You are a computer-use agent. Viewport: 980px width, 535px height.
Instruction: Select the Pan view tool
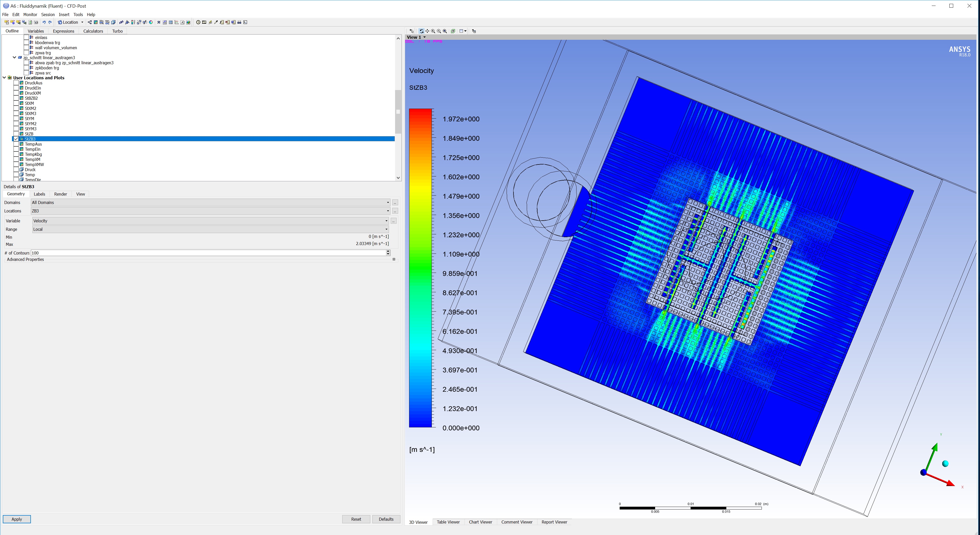(x=427, y=31)
